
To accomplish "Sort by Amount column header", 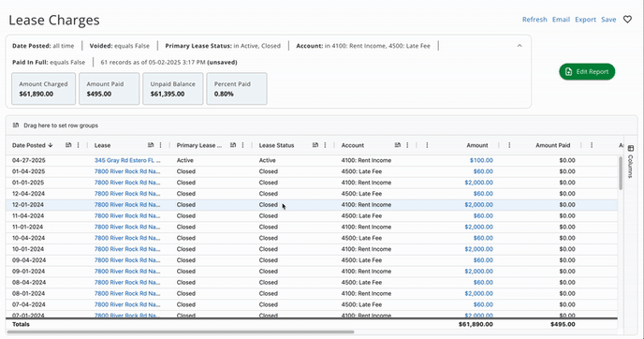I will 477,145.
